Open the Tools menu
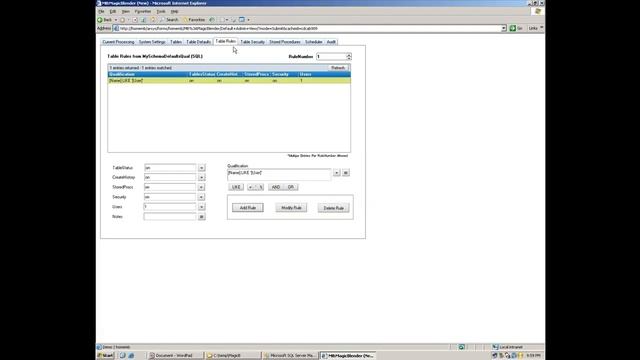Image resolution: width=640 pixels, height=360 pixels. 161,11
